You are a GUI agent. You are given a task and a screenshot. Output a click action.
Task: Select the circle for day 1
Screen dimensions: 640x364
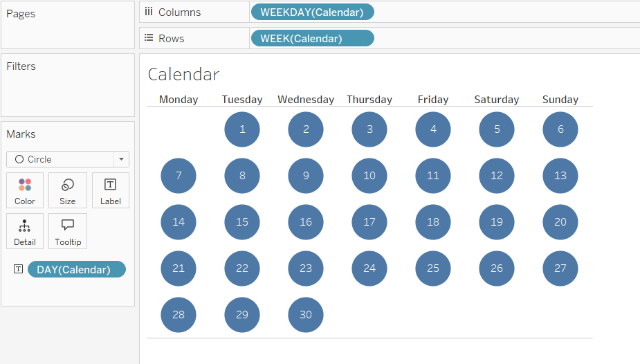point(242,129)
